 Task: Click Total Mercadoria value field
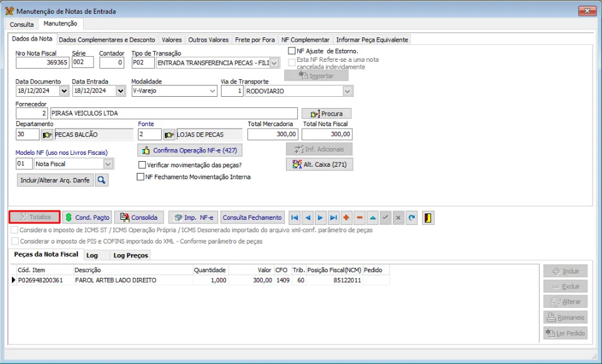[x=273, y=134]
